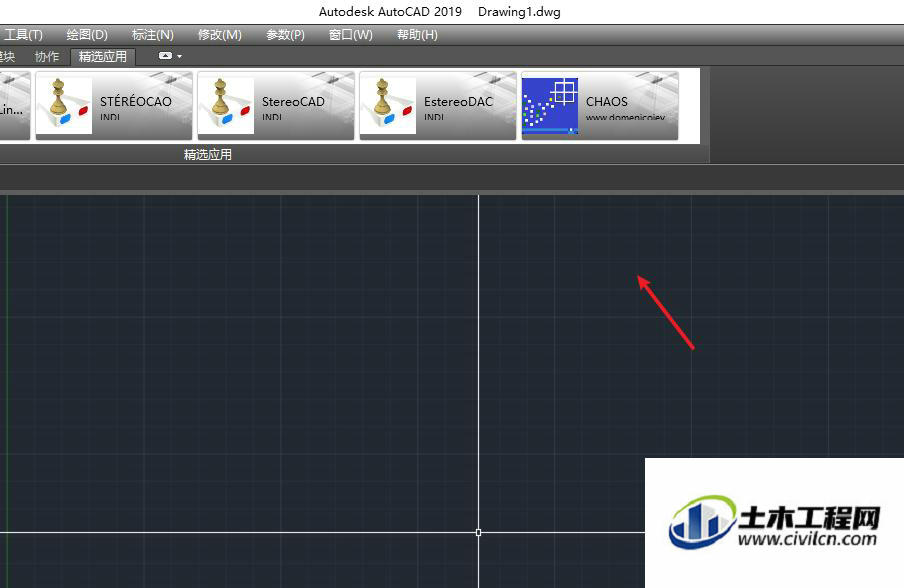Select the 精选应用 ribbon tab
The height and width of the screenshot is (588, 904).
(x=103, y=56)
